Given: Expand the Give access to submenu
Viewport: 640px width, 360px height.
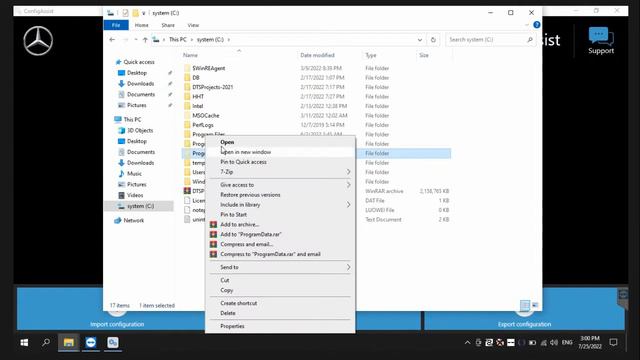Looking at the screenshot, I should (280, 185).
